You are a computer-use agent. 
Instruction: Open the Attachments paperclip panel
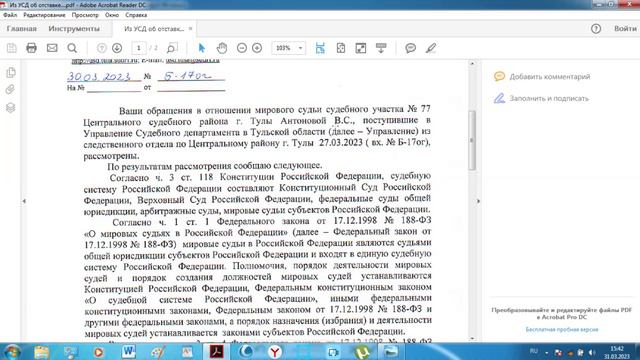coord(11,90)
